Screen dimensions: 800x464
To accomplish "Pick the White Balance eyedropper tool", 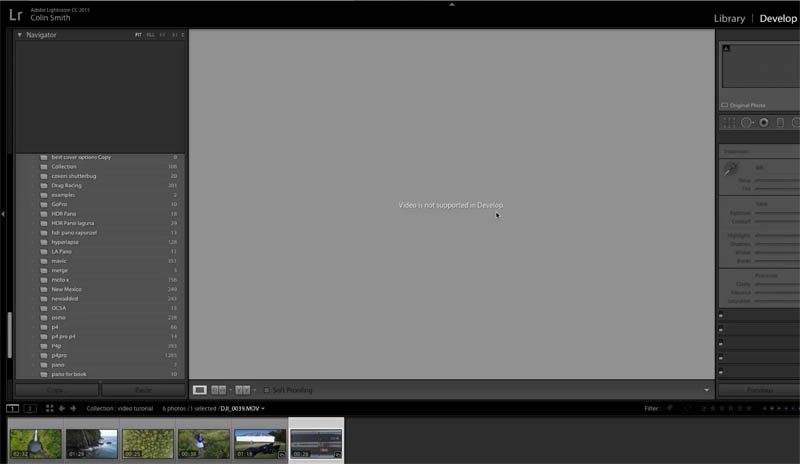I will (x=731, y=168).
